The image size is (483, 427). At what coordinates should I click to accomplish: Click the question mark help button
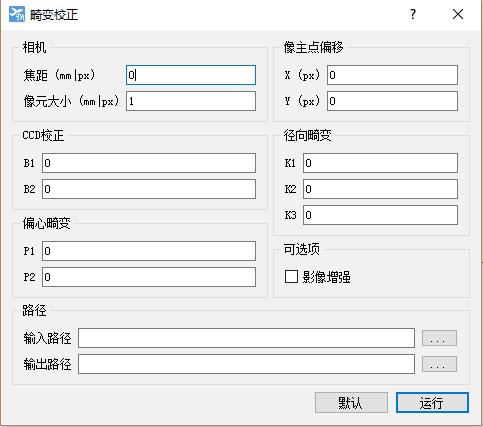413,14
